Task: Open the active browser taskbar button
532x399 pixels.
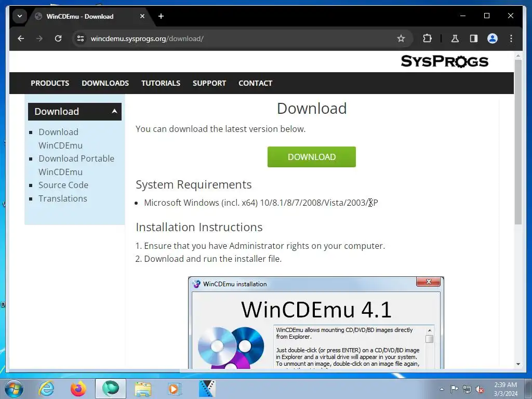Action: (111, 389)
